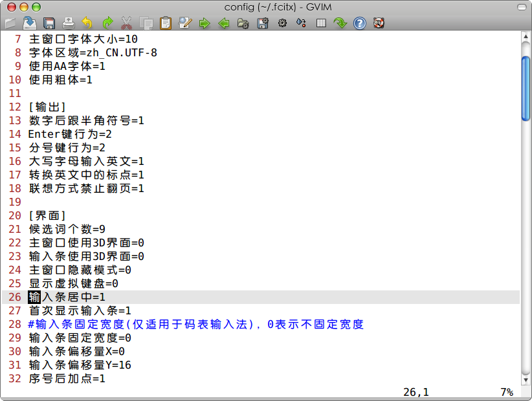Open Find and Replace tool

point(185,23)
